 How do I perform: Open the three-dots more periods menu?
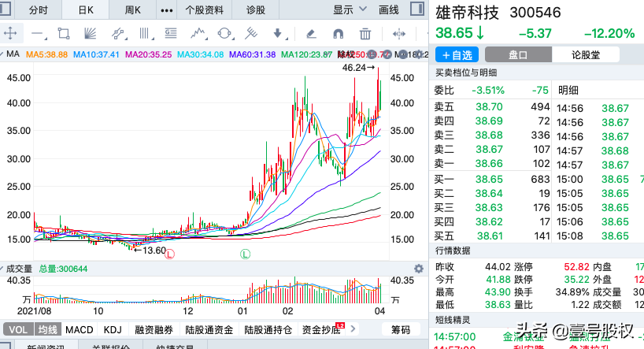click(x=167, y=10)
